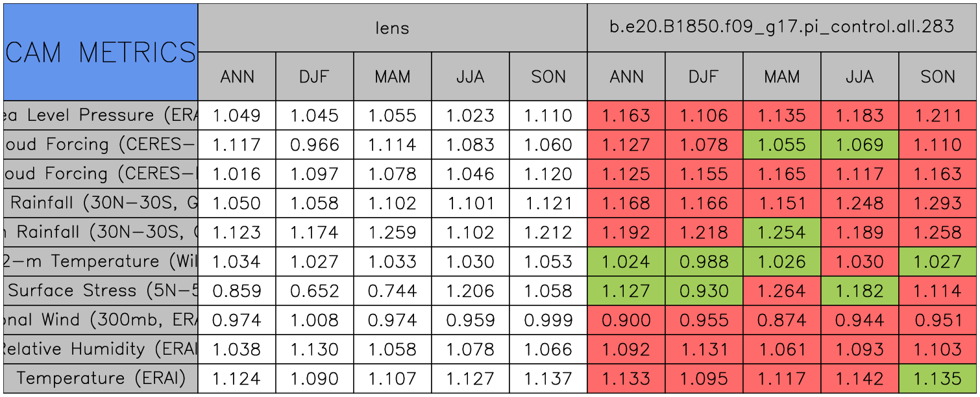Select the lens cell with value 1.259
Screen dimensions: 980x397
[x=392, y=232]
